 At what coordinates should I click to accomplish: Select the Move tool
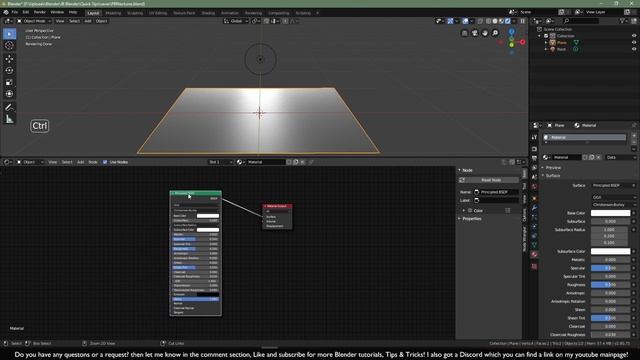click(x=9, y=59)
